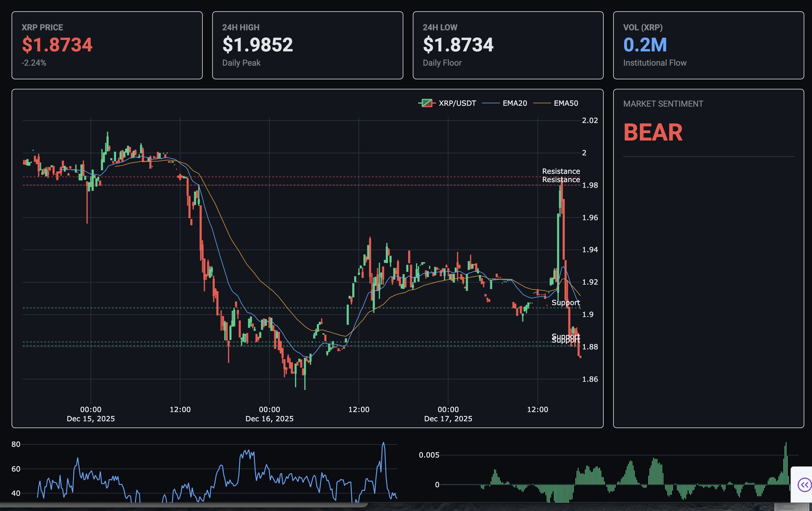
Task: Click the blue 0.2M volume figure
Action: click(645, 45)
